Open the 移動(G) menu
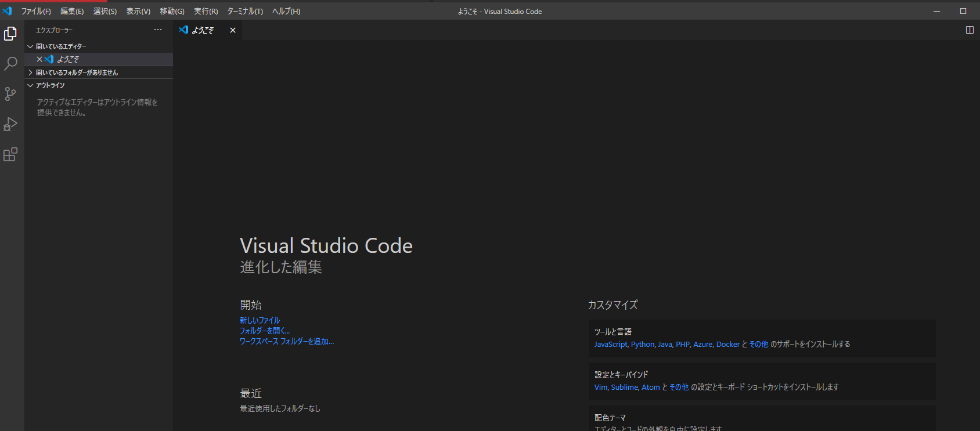 pyautogui.click(x=172, y=12)
